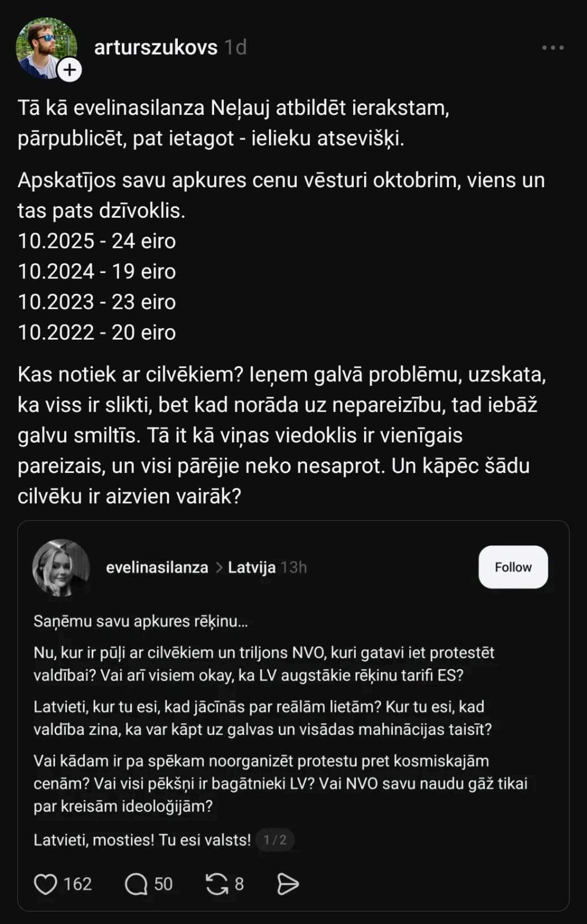The width and height of the screenshot is (587, 924).
Task: Click the Follow button for evelinasilanza
Action: coord(513,567)
